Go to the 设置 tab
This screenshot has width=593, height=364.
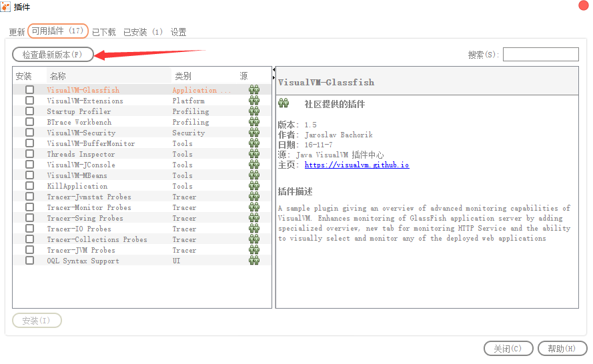pos(179,32)
